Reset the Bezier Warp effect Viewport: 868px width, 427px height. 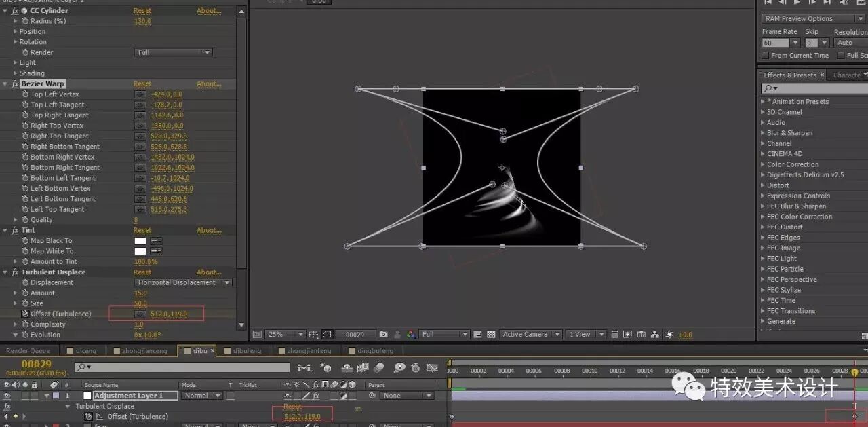(142, 84)
